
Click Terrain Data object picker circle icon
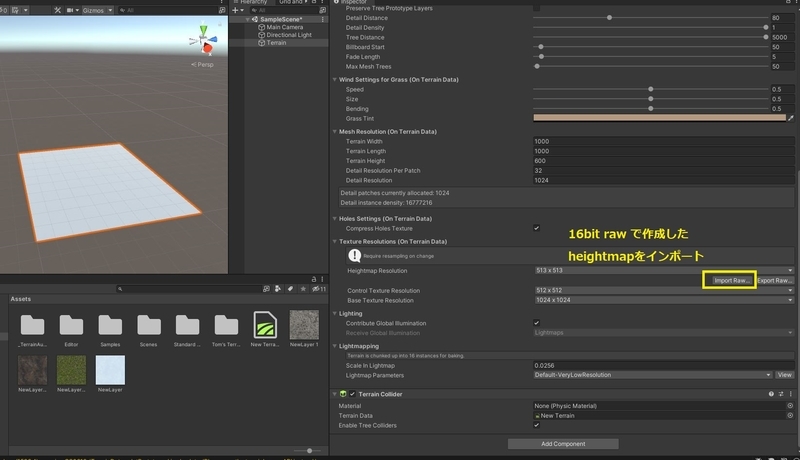790,416
